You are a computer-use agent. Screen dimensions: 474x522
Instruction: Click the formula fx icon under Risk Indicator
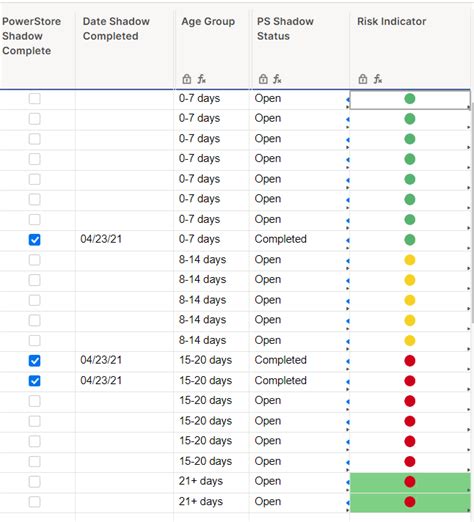tap(377, 79)
